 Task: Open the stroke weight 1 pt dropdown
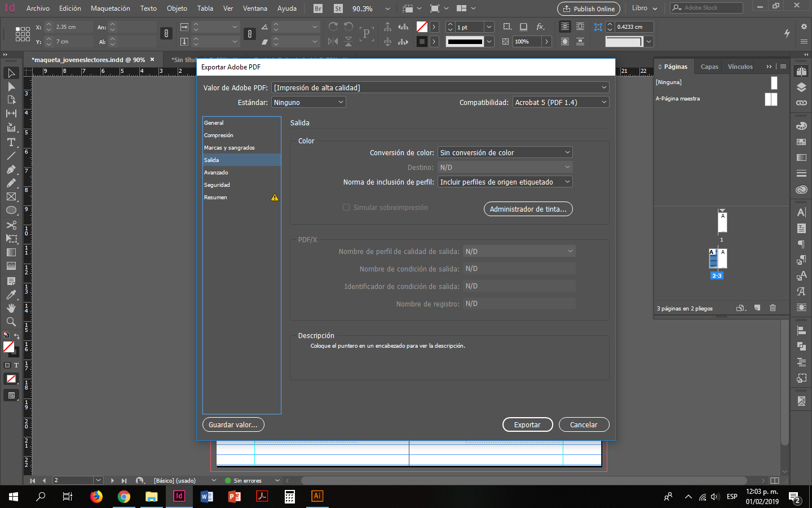(x=489, y=27)
